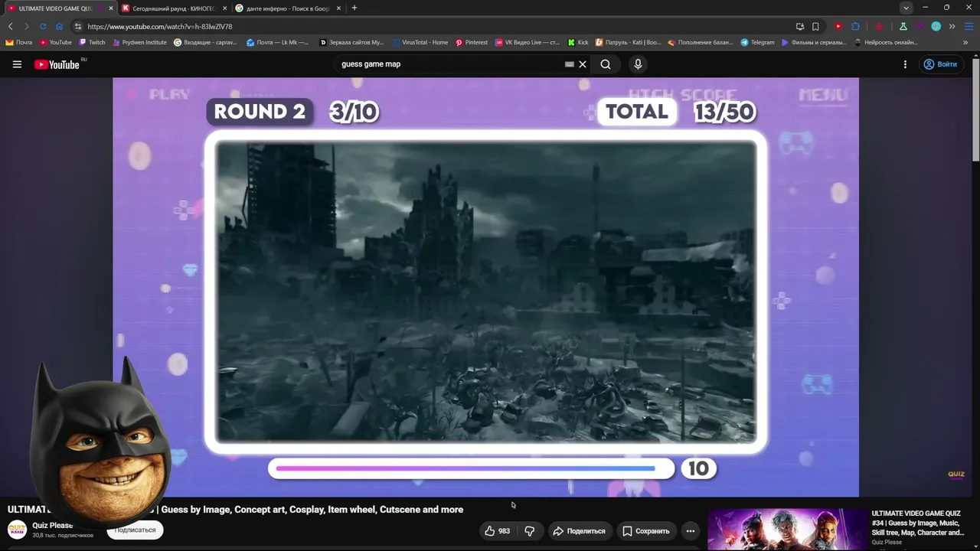Reload the current page
The height and width of the screenshot is (551, 980).
tap(42, 26)
